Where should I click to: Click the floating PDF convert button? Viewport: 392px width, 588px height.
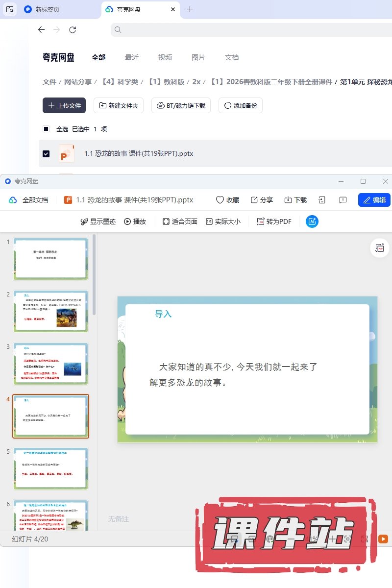pyautogui.click(x=379, y=248)
